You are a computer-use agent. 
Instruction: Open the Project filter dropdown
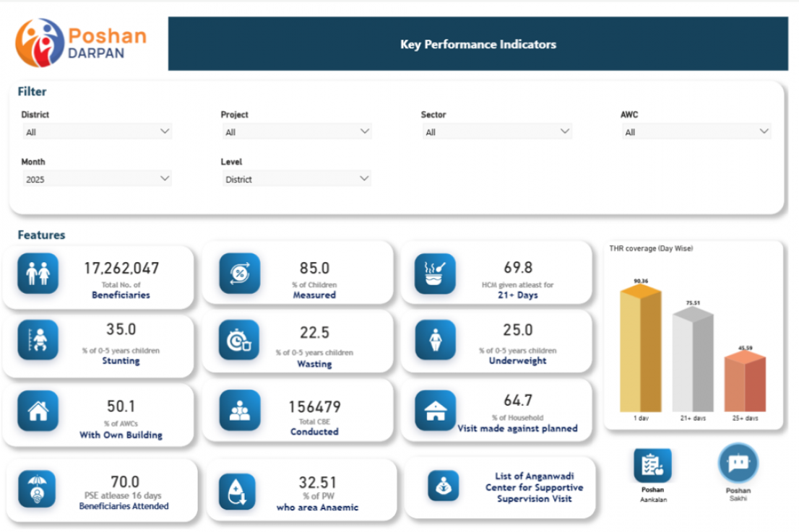(295, 132)
